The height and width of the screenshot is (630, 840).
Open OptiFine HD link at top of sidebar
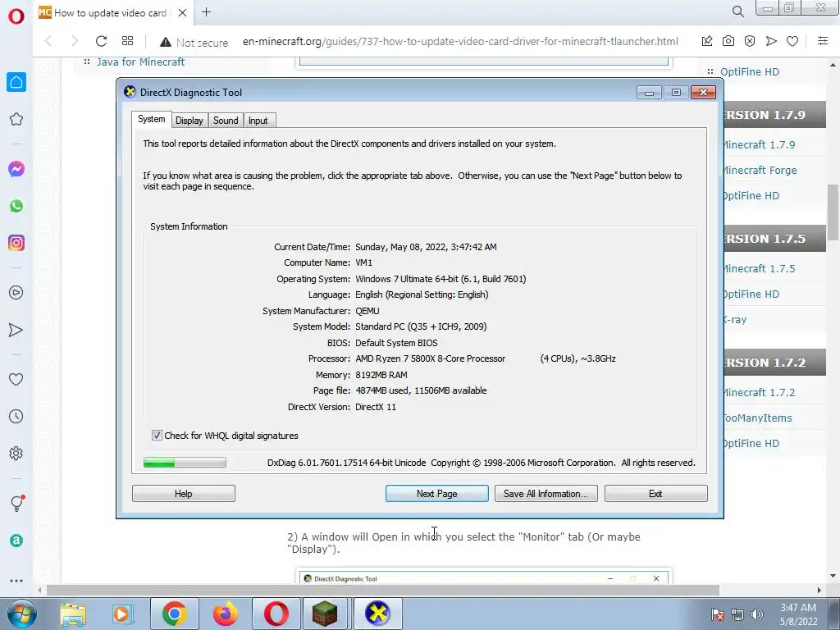click(750, 72)
